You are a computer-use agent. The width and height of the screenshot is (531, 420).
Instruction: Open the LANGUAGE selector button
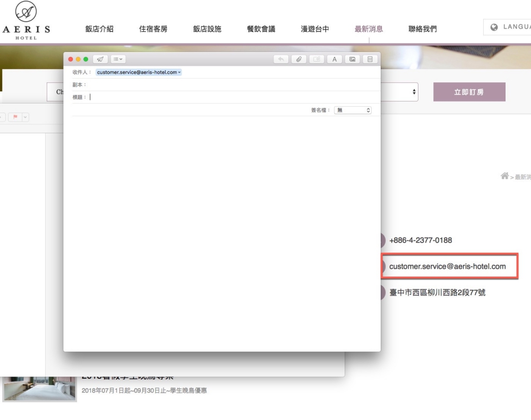pos(507,27)
